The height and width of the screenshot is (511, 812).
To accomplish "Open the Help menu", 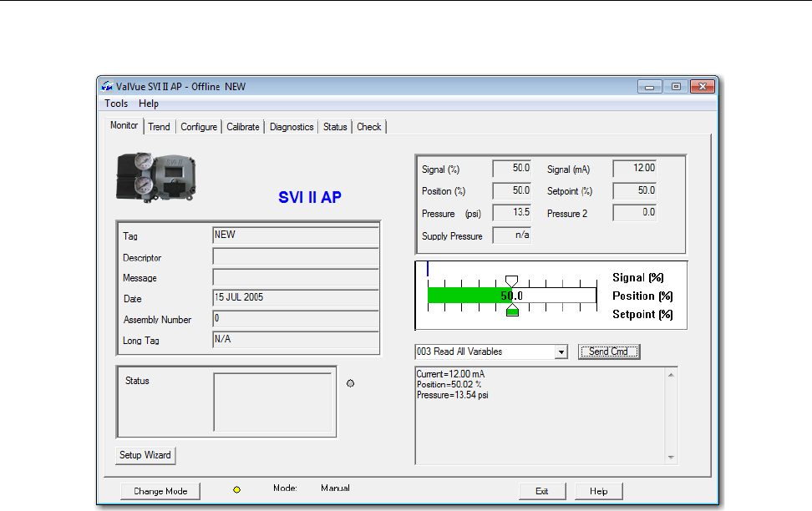I will (x=149, y=104).
